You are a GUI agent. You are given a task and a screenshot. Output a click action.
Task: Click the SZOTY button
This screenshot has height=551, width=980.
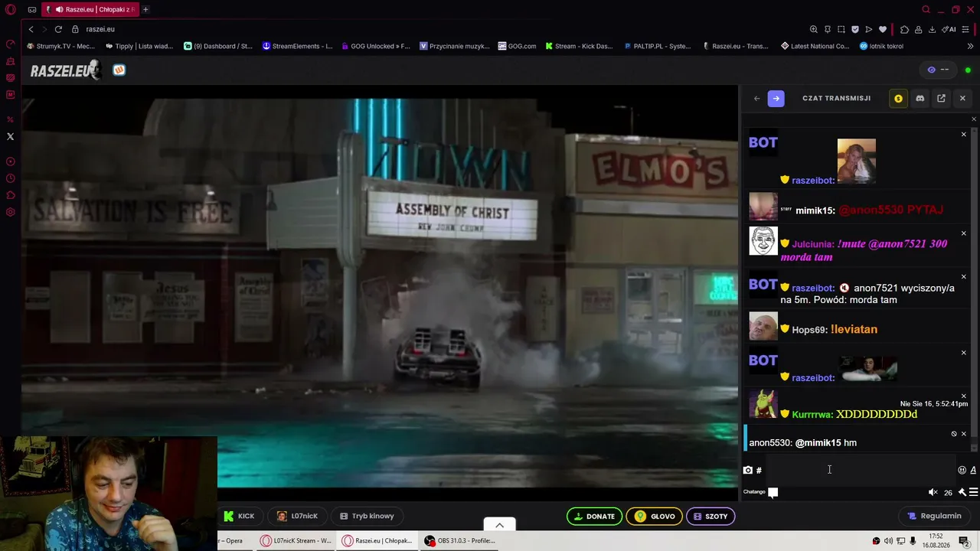[x=710, y=517]
